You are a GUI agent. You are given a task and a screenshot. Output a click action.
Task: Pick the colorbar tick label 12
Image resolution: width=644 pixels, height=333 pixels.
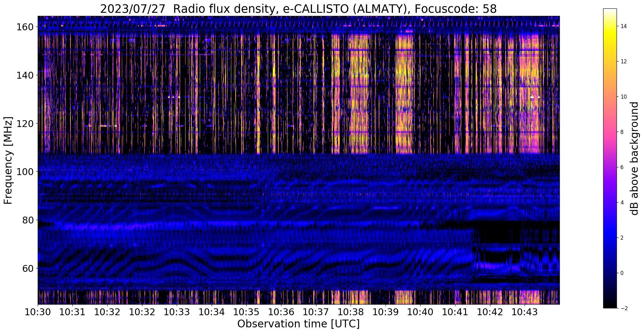[624, 61]
